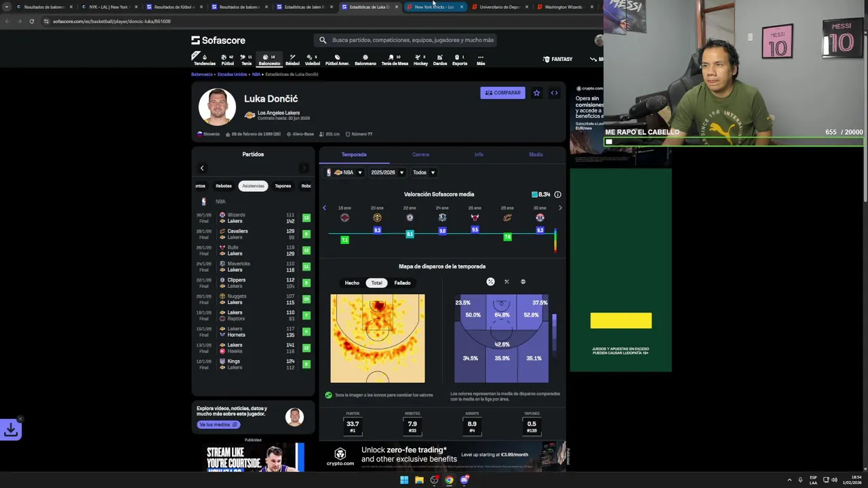Open the Dardos sports category
This screenshot has height=488, width=868.
439,60
